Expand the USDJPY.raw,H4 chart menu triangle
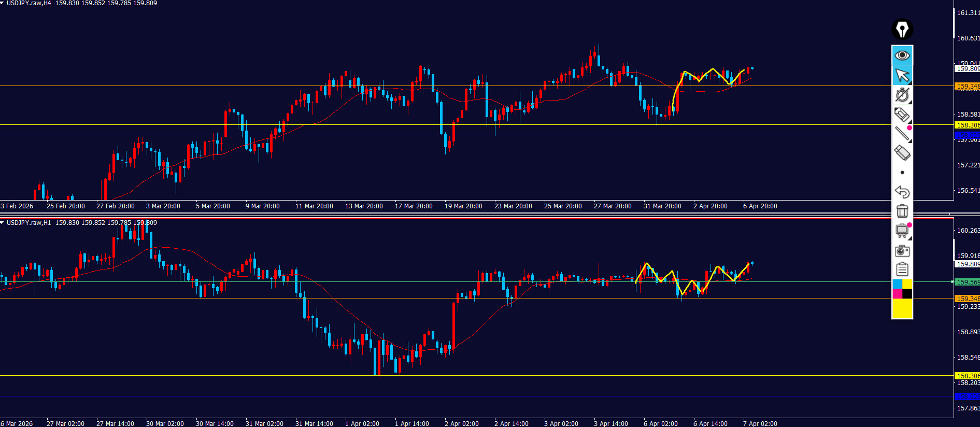The height and width of the screenshot is (427, 980). [3, 3]
